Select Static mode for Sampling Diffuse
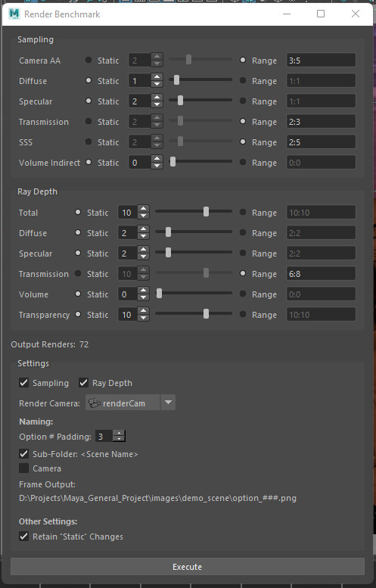Viewport: 376px width, 588px height. (89, 81)
